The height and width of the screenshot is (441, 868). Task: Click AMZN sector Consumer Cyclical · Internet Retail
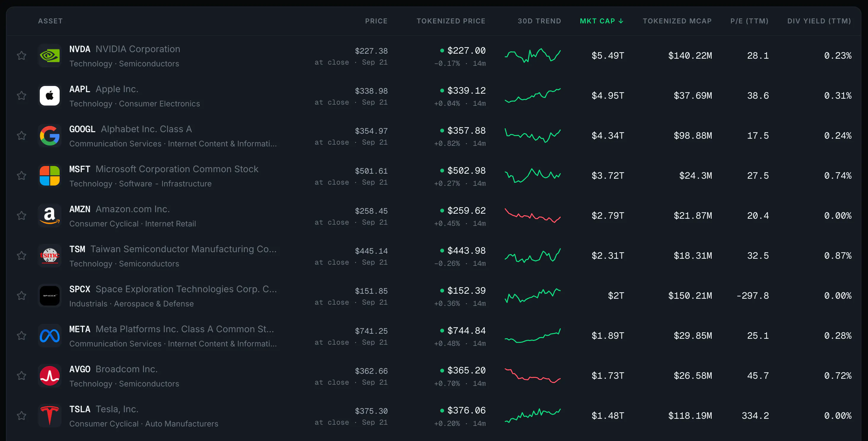(132, 224)
